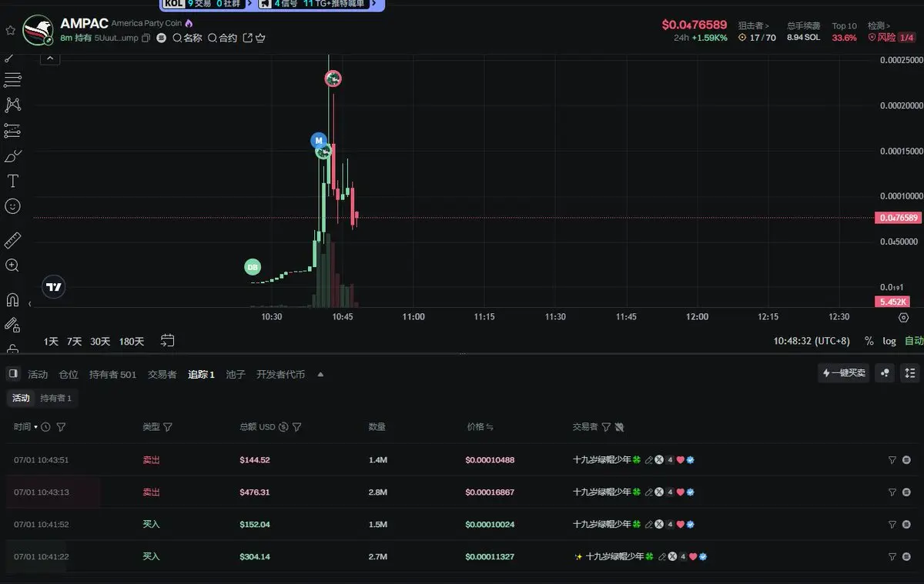The height and width of the screenshot is (584, 924).
Task: Collapse the drawing toolbar arrow
Action: 30,304
